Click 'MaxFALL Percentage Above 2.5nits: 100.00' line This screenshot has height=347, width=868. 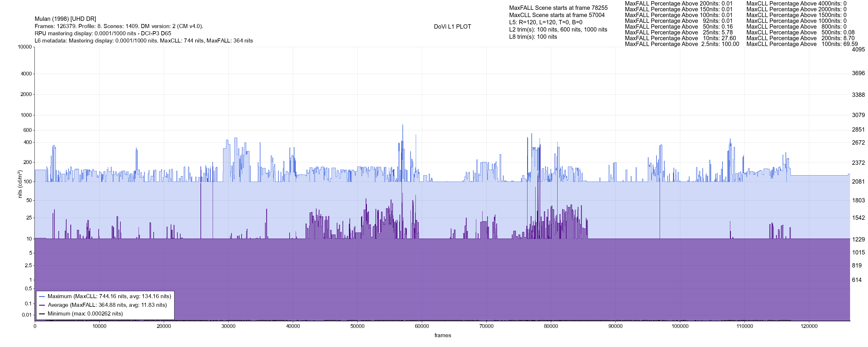click(682, 44)
